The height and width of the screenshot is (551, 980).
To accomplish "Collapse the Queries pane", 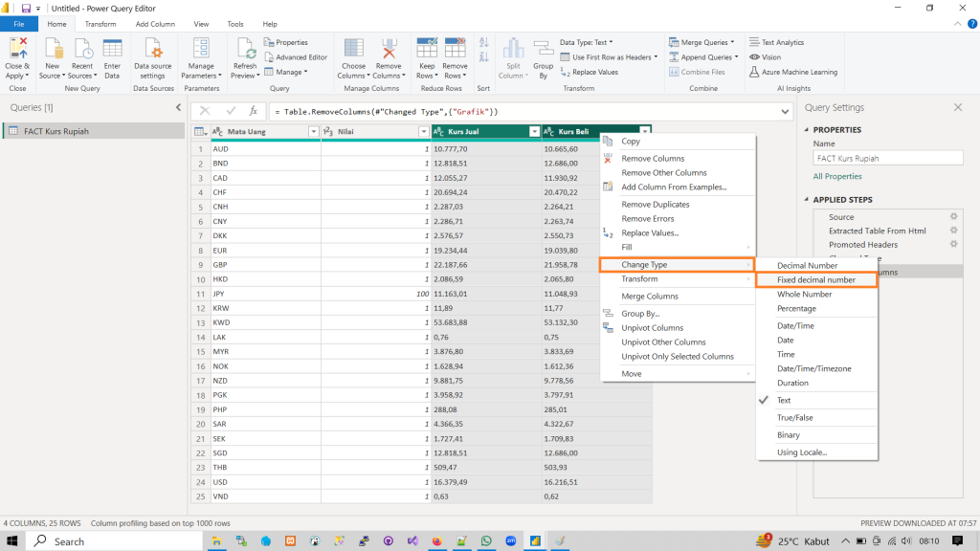I will click(178, 108).
